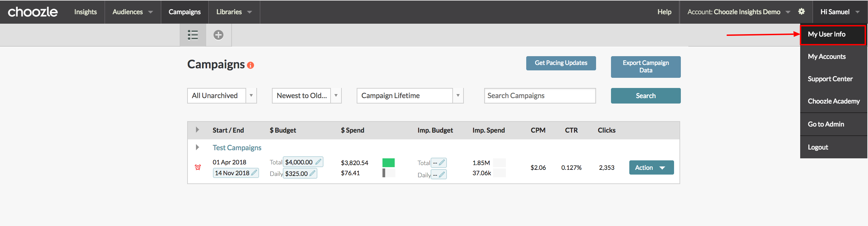Expand the Test Campaigns group row
Viewport: 868px width, 226px height.
point(197,148)
